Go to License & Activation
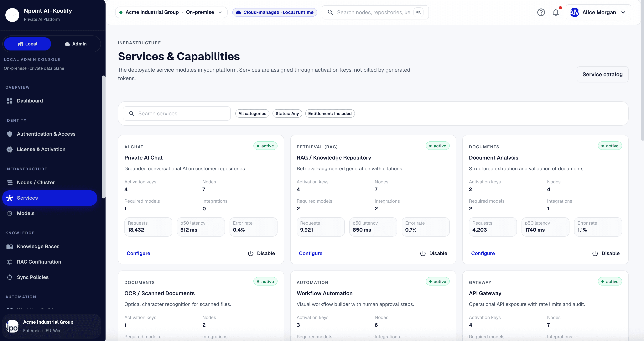This screenshot has width=644, height=341. [x=49, y=149]
